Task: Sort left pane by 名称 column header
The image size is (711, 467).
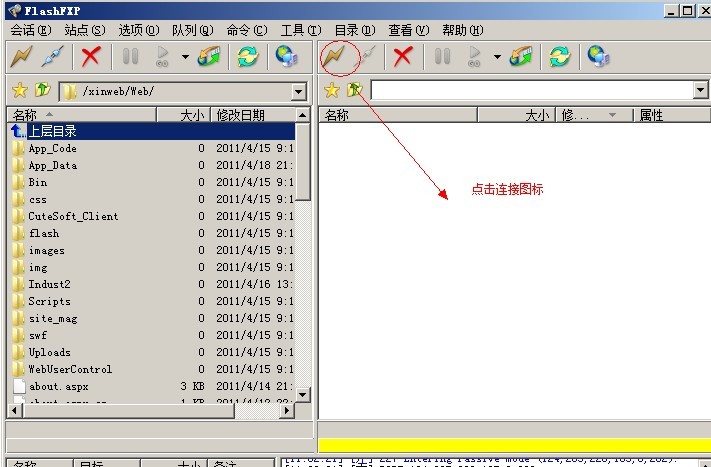Action: 82,115
